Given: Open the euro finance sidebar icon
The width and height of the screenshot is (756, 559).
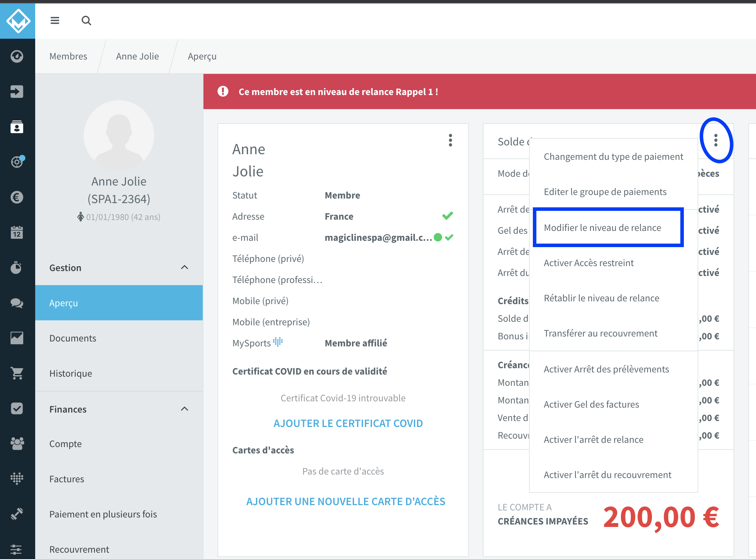Looking at the screenshot, I should coord(17,197).
